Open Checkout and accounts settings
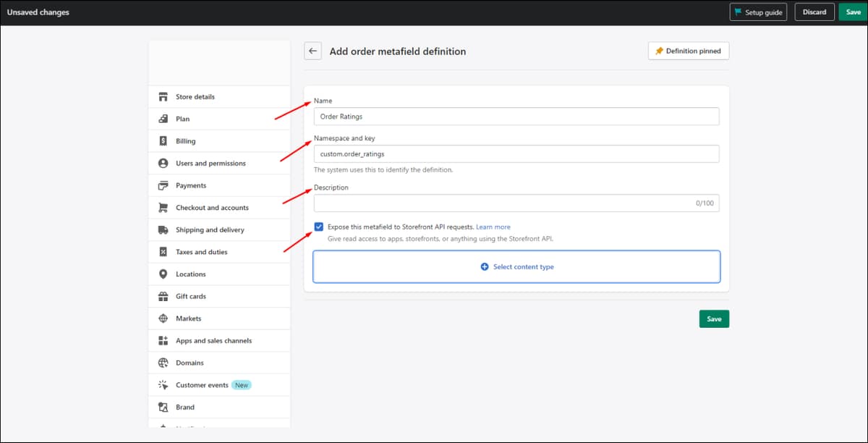868x443 pixels. point(219,208)
